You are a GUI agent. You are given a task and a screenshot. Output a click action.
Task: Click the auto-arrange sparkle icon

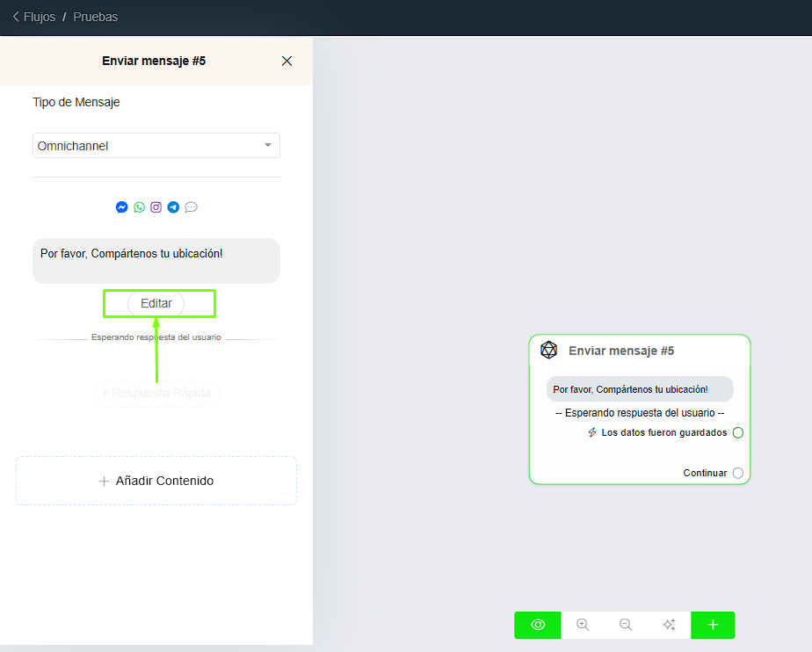point(669,625)
